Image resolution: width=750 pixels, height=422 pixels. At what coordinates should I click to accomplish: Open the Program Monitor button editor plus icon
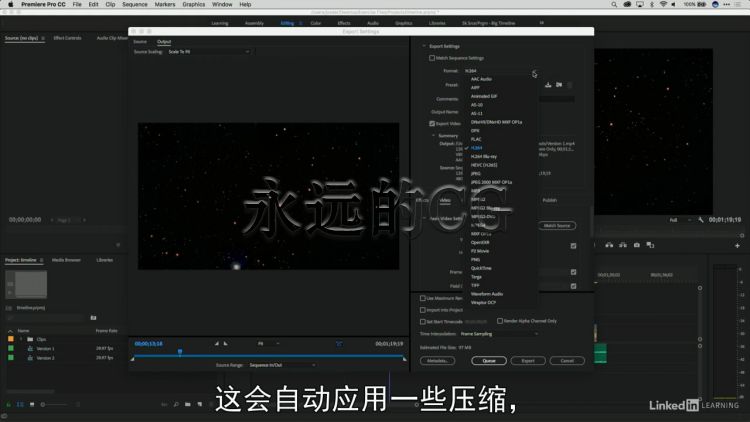point(737,245)
